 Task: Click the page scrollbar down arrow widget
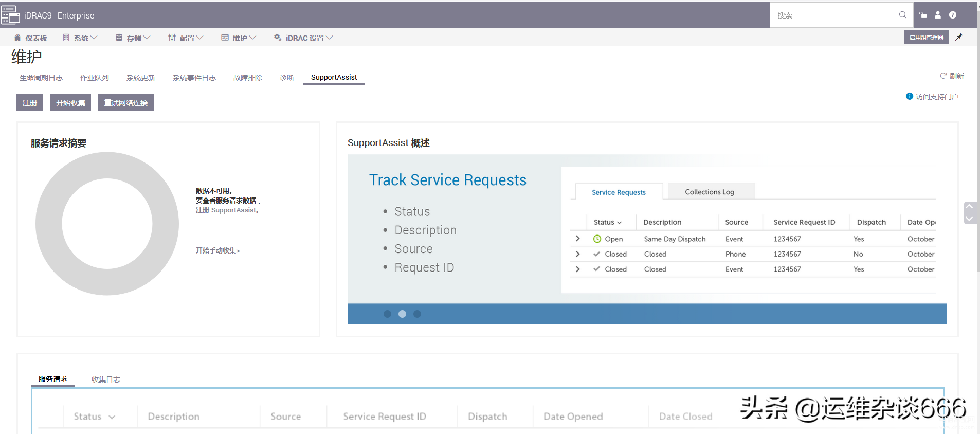click(x=969, y=219)
